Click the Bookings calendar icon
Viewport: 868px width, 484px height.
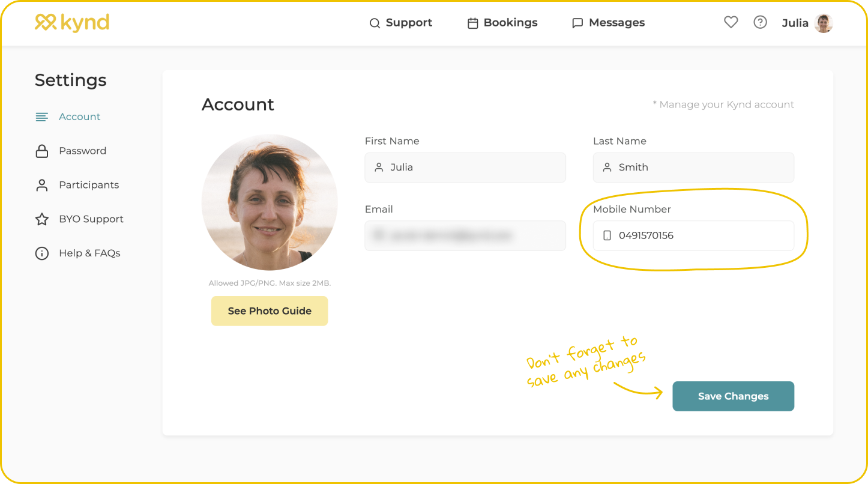tap(473, 23)
